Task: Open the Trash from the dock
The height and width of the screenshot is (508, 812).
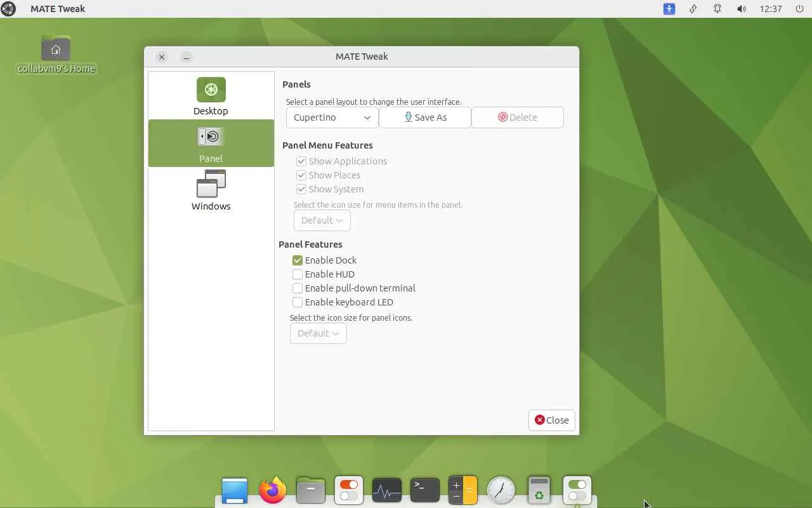Action: [x=539, y=490]
